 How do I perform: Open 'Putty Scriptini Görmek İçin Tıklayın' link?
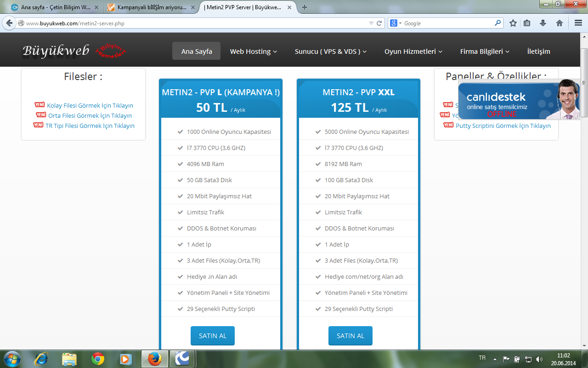click(503, 126)
